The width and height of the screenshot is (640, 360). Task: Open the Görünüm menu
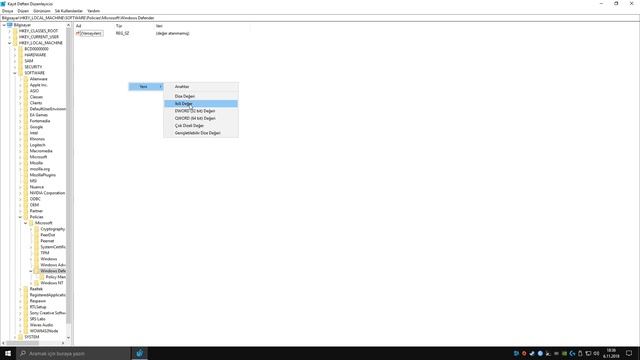(42, 11)
